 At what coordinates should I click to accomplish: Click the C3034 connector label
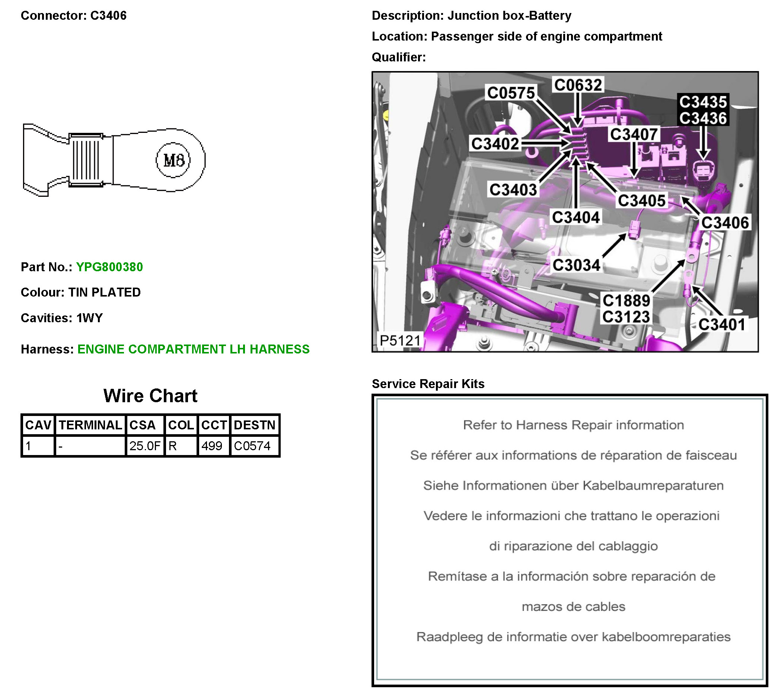(576, 265)
